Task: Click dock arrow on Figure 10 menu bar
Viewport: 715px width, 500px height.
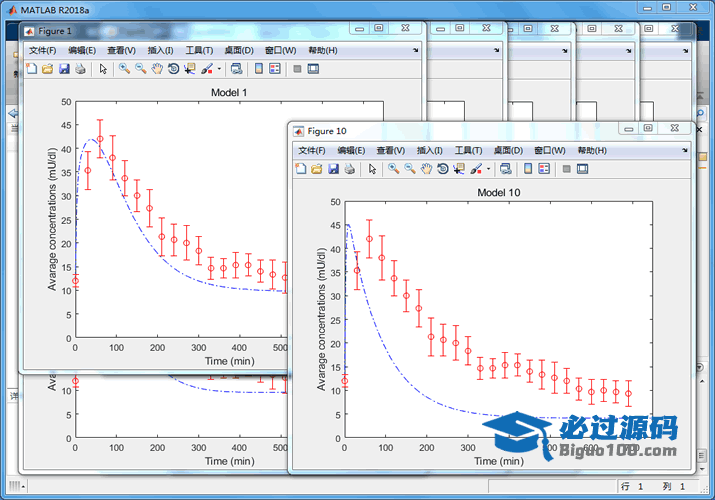Action: click(x=684, y=150)
